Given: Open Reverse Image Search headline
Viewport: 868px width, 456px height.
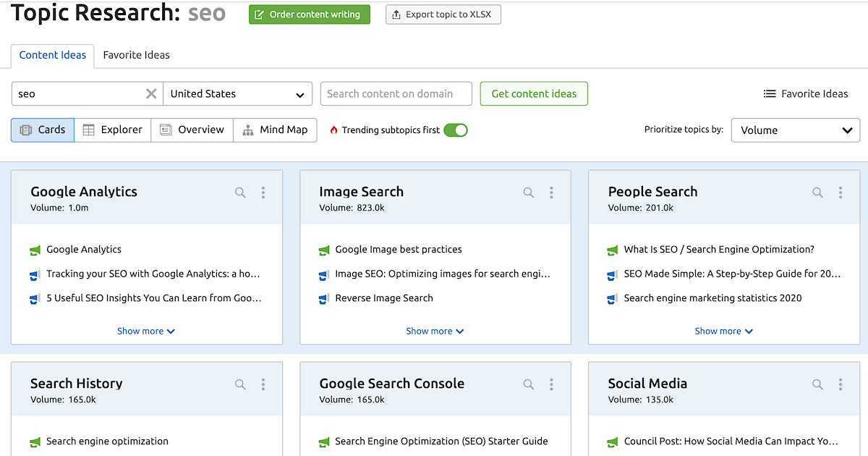Looking at the screenshot, I should pos(384,297).
